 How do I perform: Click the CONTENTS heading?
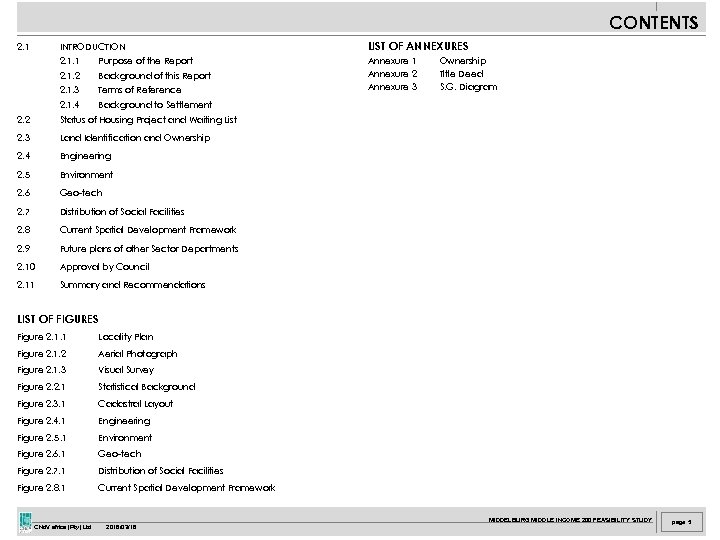[653, 22]
